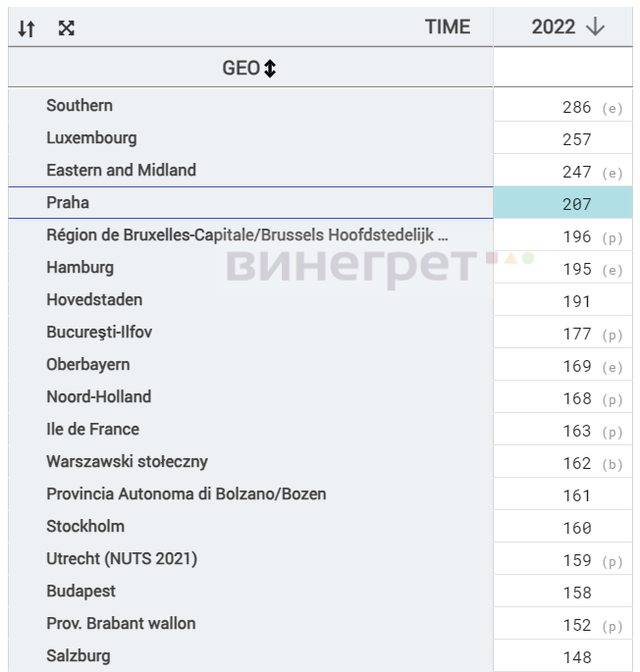Click the descending sort arrow beside 2022
The width and height of the screenshot is (640, 672).
[596, 27]
